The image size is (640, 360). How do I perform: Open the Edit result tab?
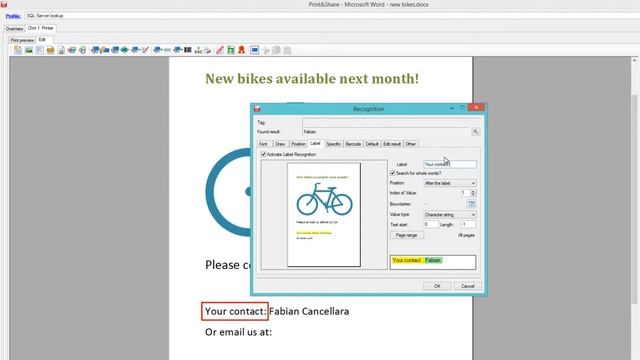pyautogui.click(x=392, y=144)
